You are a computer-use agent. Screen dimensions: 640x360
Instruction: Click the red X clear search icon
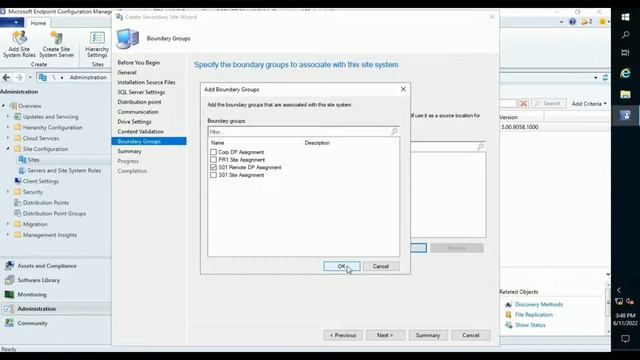click(x=524, y=103)
